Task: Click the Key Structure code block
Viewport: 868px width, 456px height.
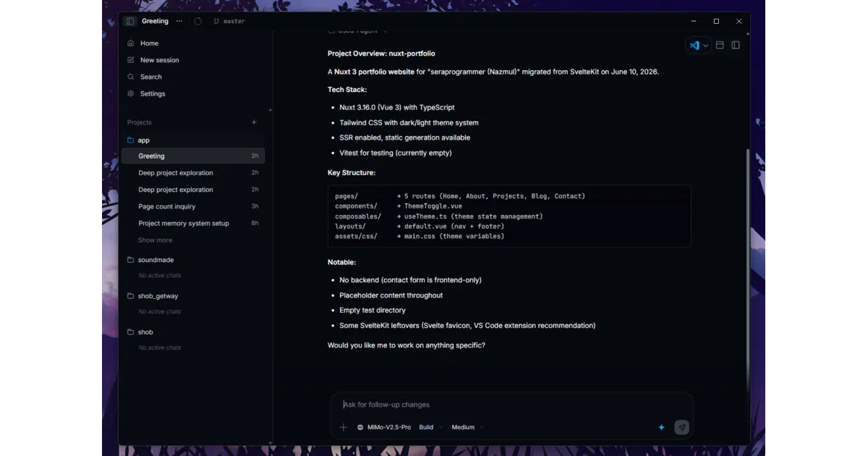Action: (x=509, y=216)
